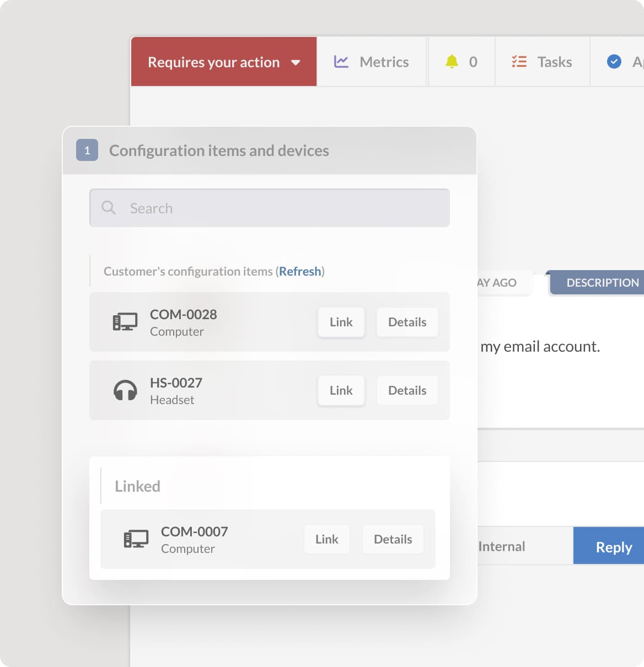
Task: Click the HS-0027 item name
Action: (x=176, y=383)
